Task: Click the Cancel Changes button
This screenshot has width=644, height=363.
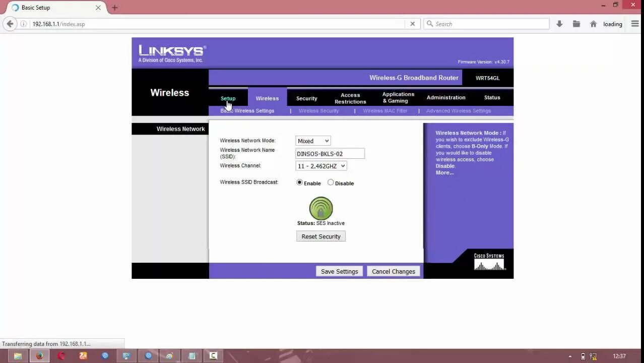Action: tap(394, 271)
